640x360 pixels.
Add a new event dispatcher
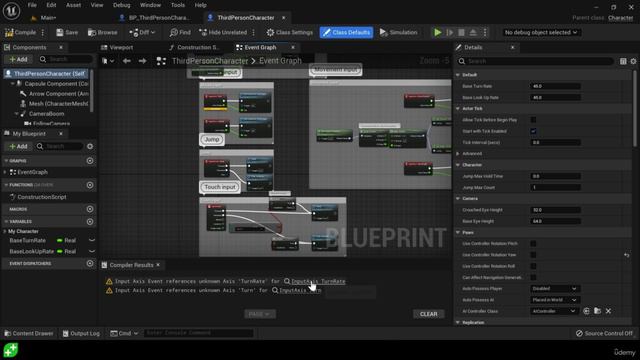pyautogui.click(x=90, y=264)
